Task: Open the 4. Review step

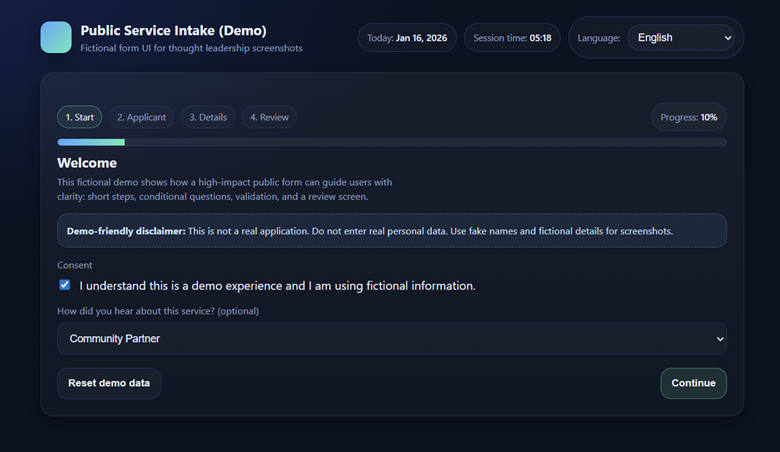Action: coord(269,117)
